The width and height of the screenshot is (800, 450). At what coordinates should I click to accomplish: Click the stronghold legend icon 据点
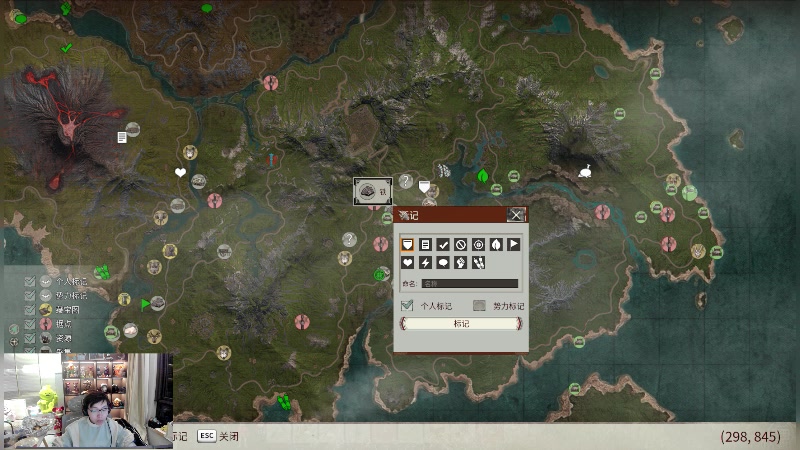point(46,324)
